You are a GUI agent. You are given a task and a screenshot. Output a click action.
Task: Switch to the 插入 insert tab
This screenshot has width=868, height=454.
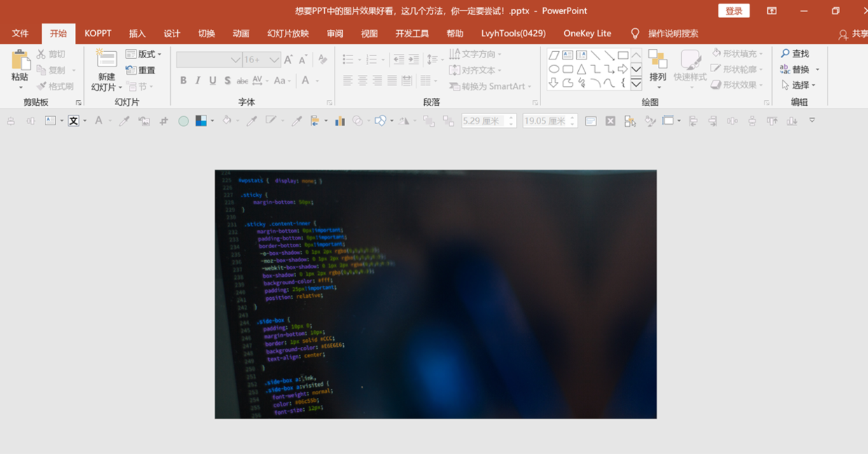(137, 34)
